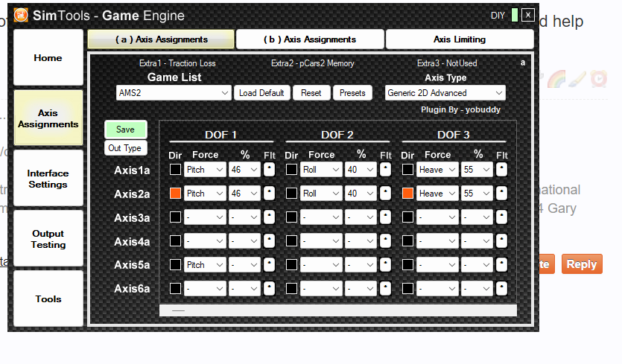Click Axis1a DOF 3 Flt filter button
622x364 pixels.
pyautogui.click(x=501, y=169)
